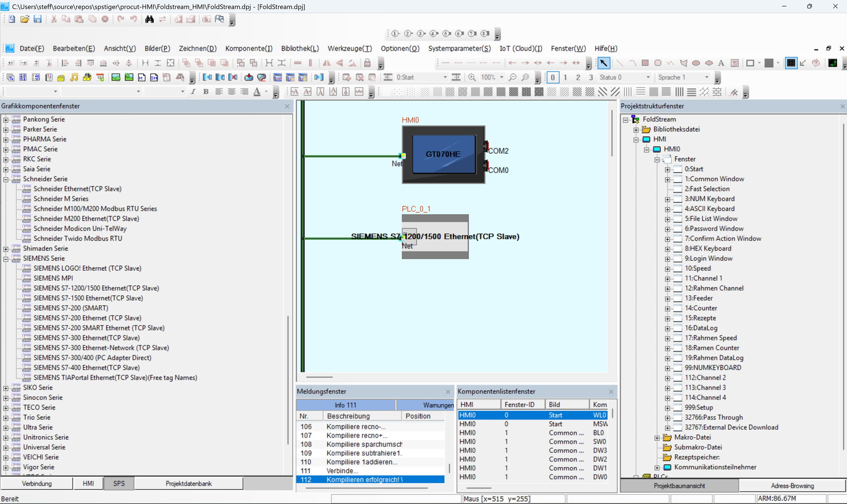Select the horizontal flip tool
This screenshot has height=504, width=847.
326,63
